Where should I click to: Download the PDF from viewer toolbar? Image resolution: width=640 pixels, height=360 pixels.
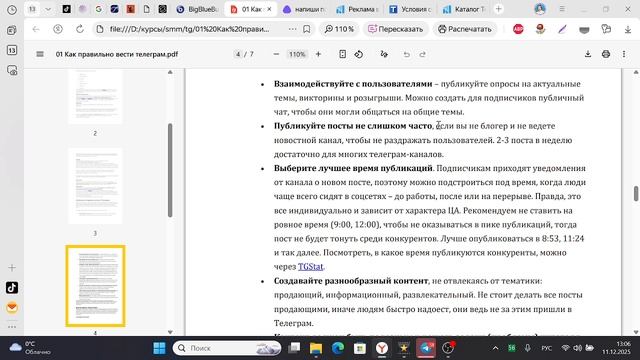coord(588,54)
